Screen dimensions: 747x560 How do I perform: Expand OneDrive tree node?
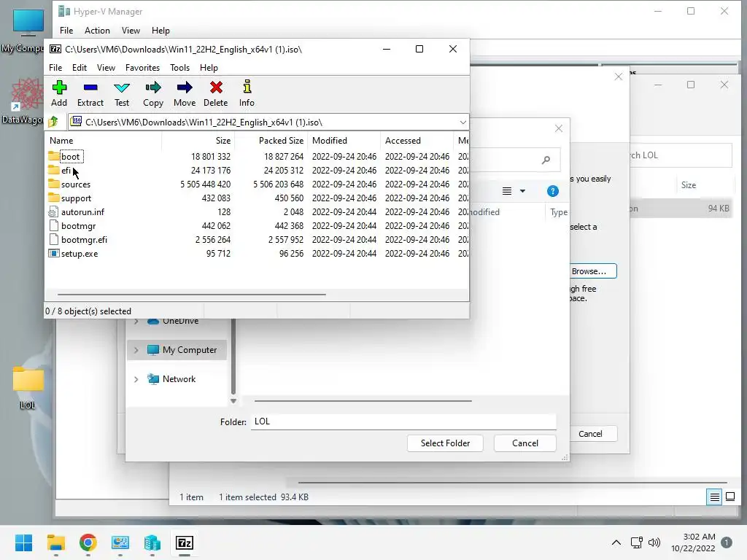tap(136, 322)
